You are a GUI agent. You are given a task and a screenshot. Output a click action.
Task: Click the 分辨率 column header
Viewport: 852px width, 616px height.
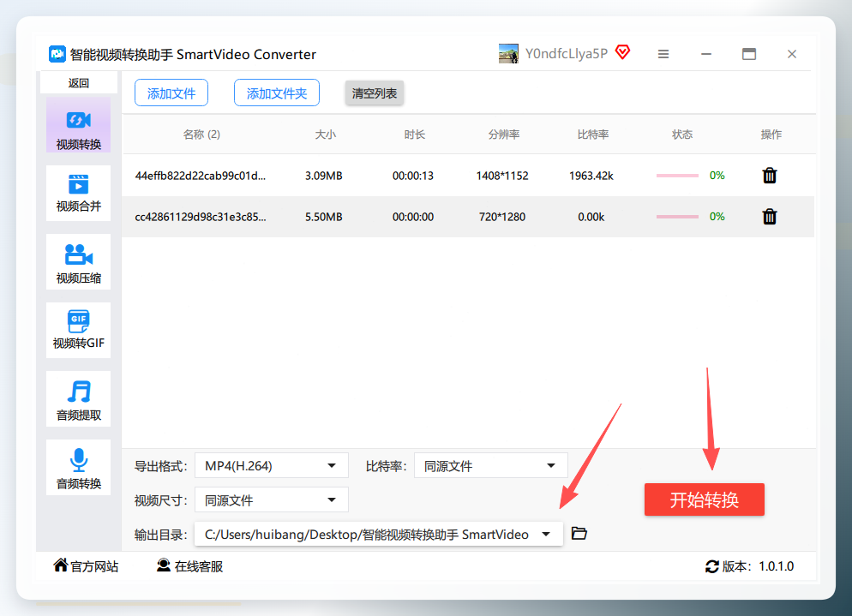tap(504, 135)
